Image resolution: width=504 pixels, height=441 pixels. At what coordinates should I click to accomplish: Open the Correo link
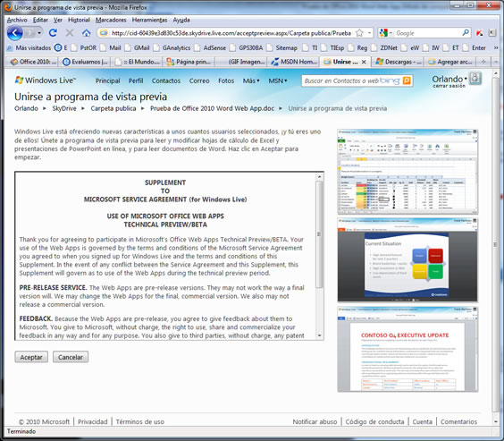coord(199,81)
